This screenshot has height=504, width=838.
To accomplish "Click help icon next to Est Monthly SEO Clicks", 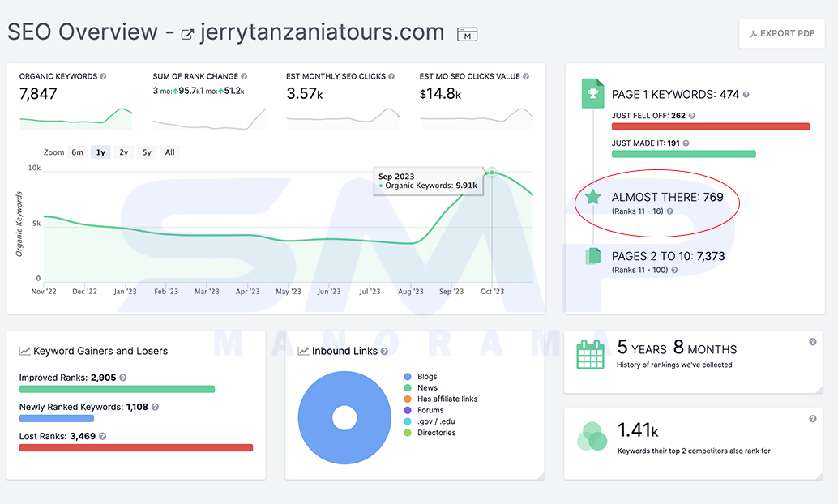I will (391, 76).
